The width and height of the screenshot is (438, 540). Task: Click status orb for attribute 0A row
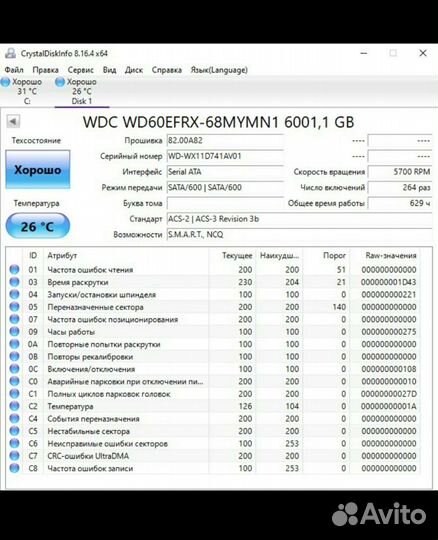(14, 344)
